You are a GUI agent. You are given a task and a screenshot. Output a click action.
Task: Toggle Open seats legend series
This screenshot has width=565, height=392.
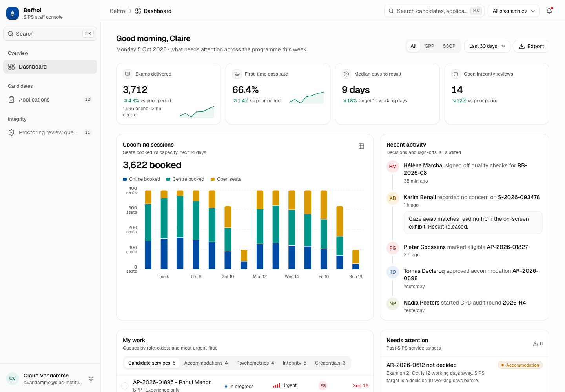pos(226,179)
